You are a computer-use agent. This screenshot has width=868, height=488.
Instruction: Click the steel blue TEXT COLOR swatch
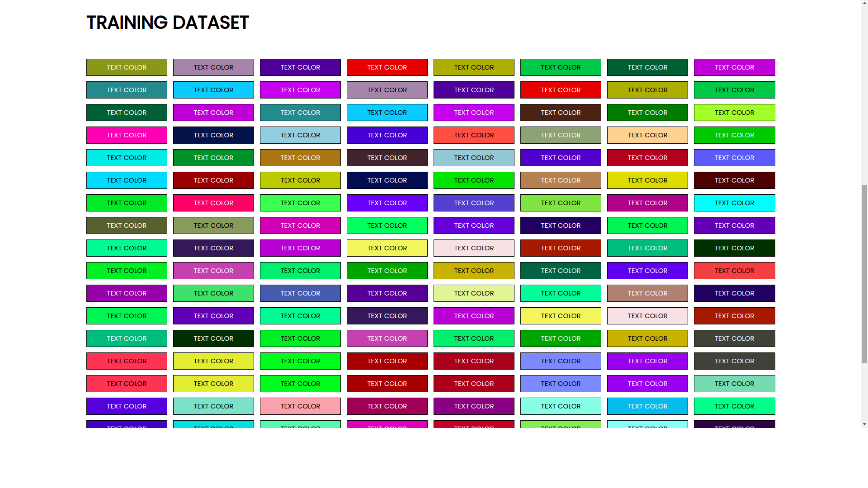click(300, 293)
